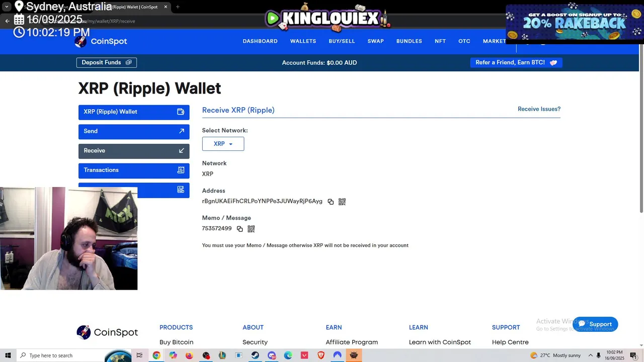Expand the Select Network XRP dropdown
The height and width of the screenshot is (362, 644).
click(x=223, y=144)
